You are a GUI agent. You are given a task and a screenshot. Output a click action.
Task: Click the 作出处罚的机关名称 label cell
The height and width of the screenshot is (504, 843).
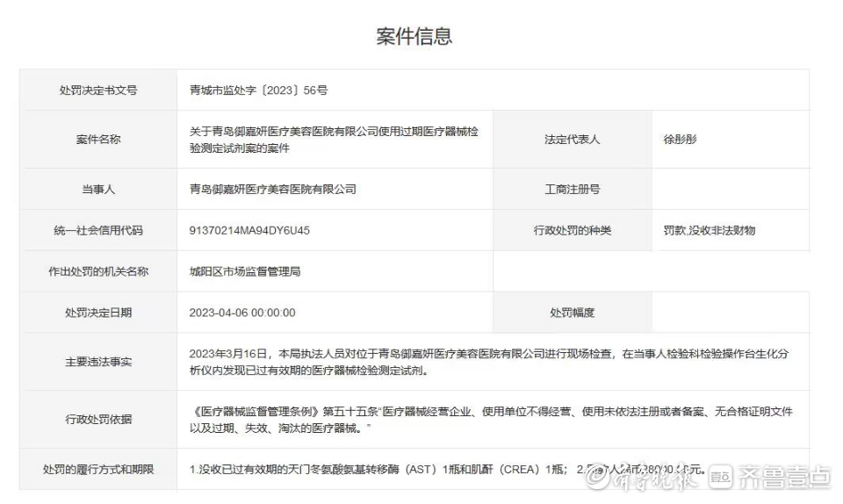98,271
